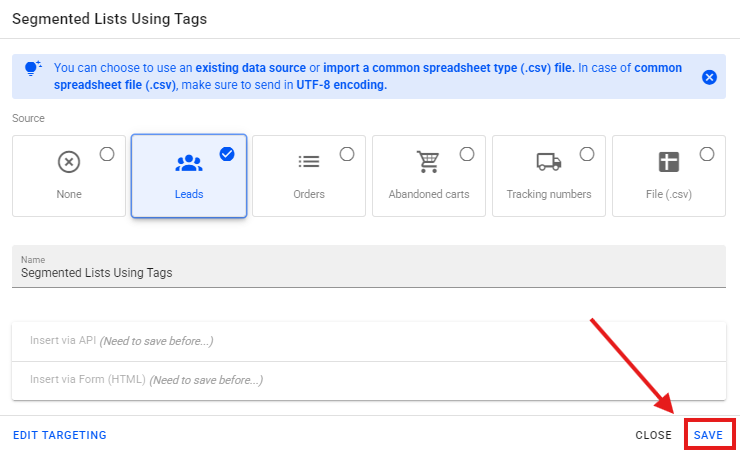Image resolution: width=740 pixels, height=451 pixels.
Task: Expand the Insert via Form (HTML) row
Action: tap(368, 380)
